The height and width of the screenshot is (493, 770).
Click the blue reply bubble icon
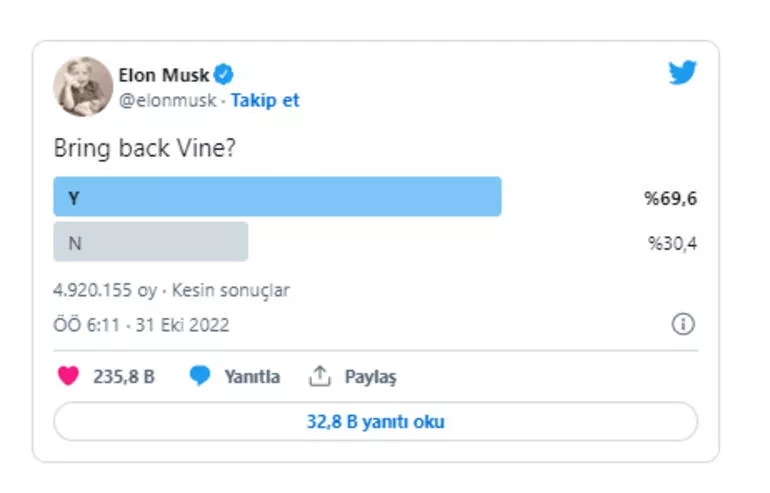pyautogui.click(x=200, y=376)
